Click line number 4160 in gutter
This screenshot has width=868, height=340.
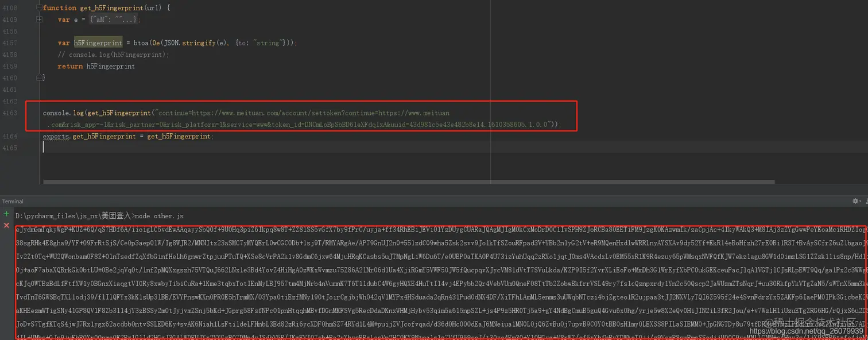point(10,78)
